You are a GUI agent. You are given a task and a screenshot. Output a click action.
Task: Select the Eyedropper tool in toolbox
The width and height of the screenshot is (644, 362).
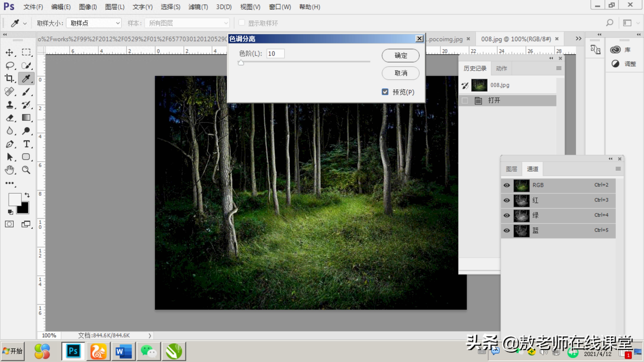26,79
